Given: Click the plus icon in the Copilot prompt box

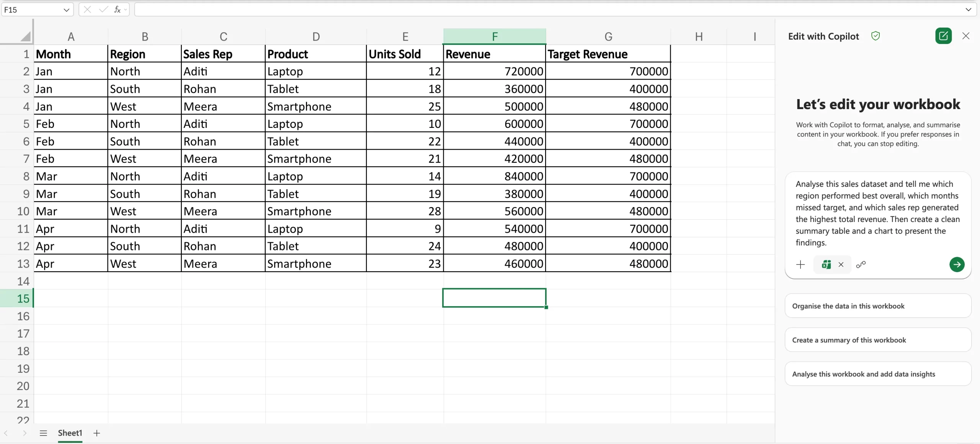Looking at the screenshot, I should coord(800,264).
